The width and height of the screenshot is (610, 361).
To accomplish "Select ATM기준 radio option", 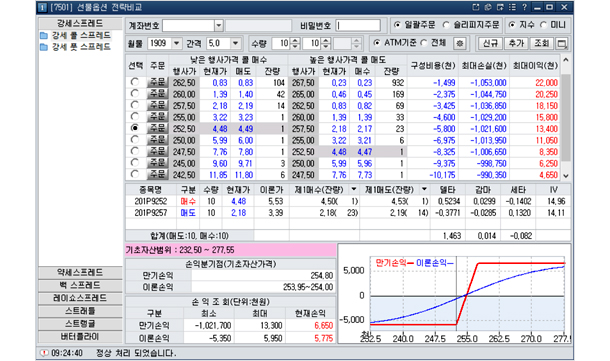I will point(376,43).
